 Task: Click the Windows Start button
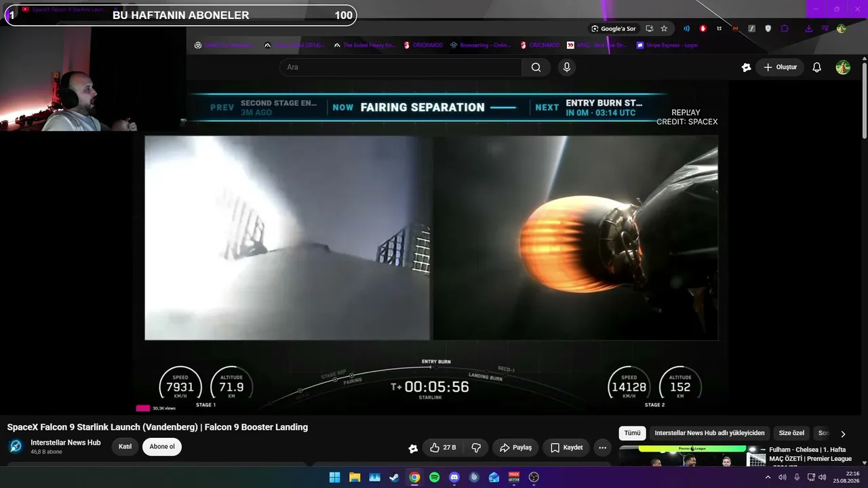(334, 477)
